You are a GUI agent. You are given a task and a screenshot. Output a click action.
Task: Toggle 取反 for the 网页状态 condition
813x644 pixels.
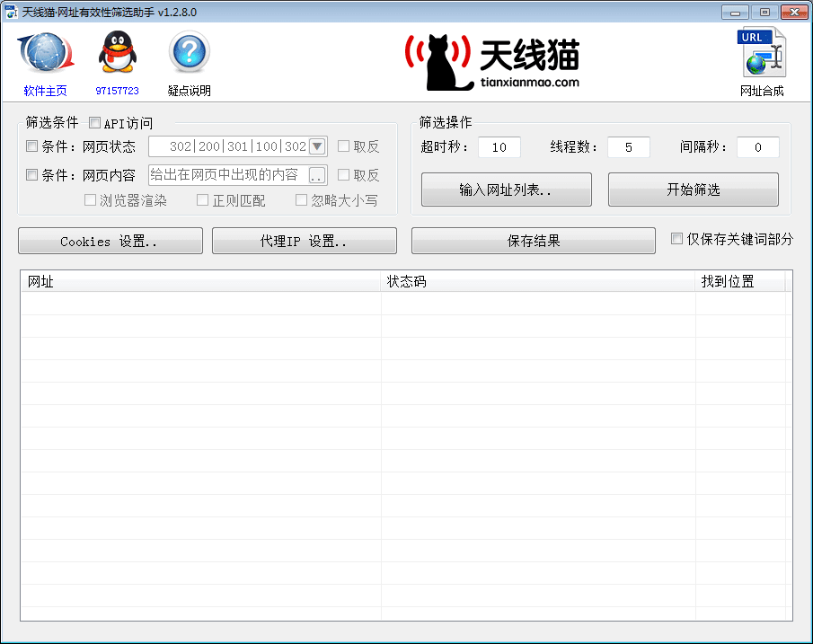coord(343,146)
